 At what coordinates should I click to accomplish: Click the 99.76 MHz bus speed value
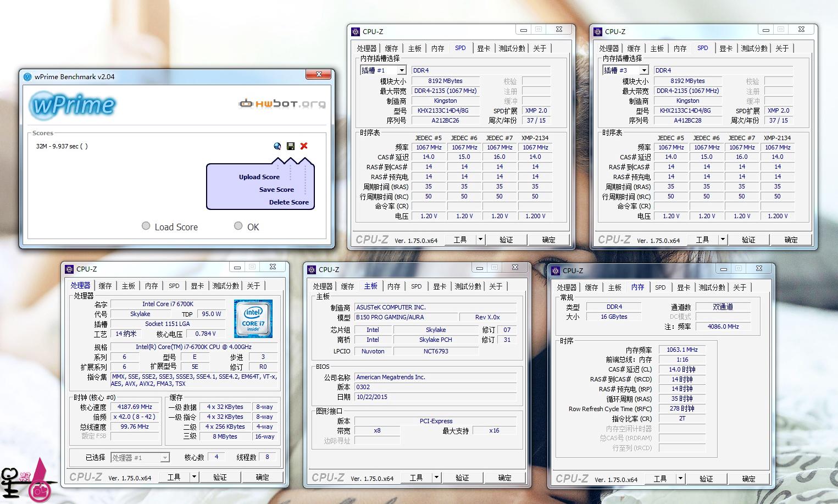pos(135,427)
